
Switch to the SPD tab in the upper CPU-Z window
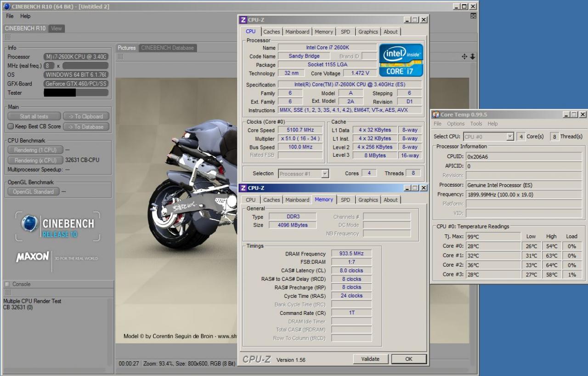(345, 32)
